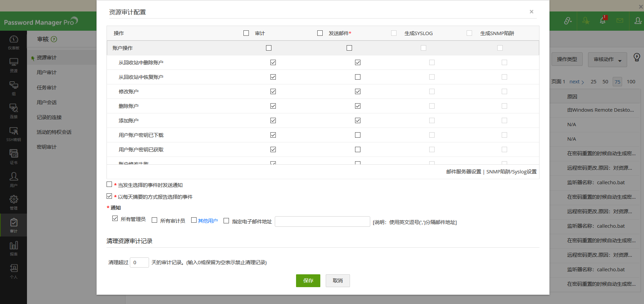Open the user profile icon in header
The width and height of the screenshot is (644, 304).
click(x=638, y=21)
